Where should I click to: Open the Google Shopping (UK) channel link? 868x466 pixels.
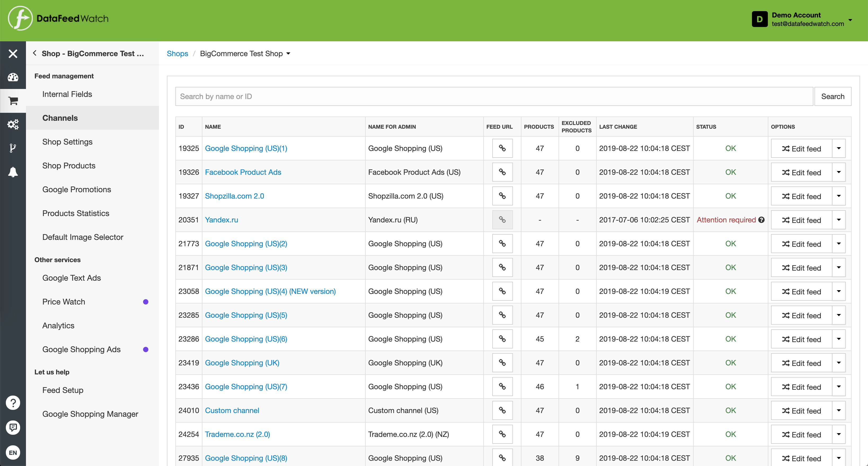point(242,363)
